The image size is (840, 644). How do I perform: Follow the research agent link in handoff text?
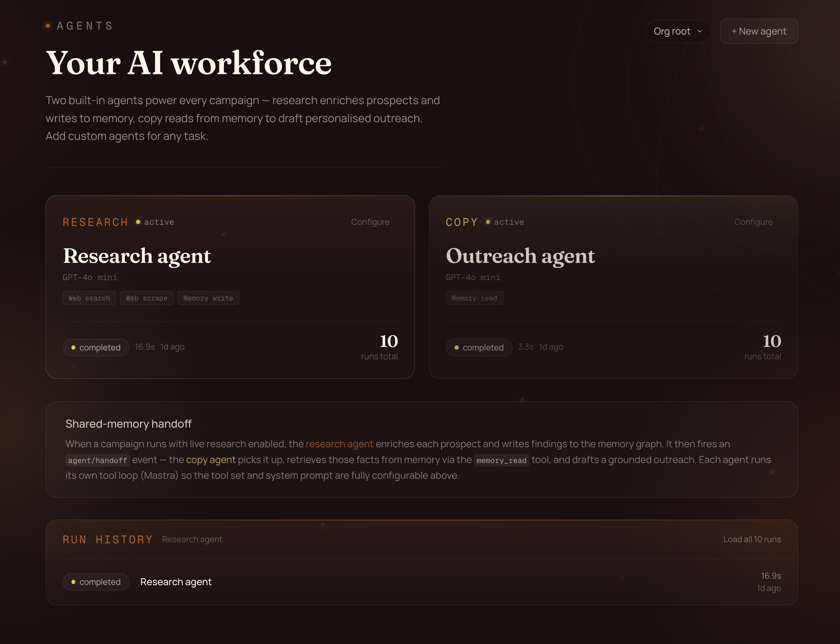(339, 444)
